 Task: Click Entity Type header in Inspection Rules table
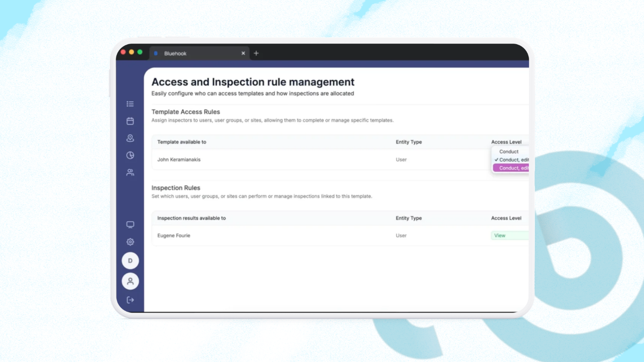[409, 218]
